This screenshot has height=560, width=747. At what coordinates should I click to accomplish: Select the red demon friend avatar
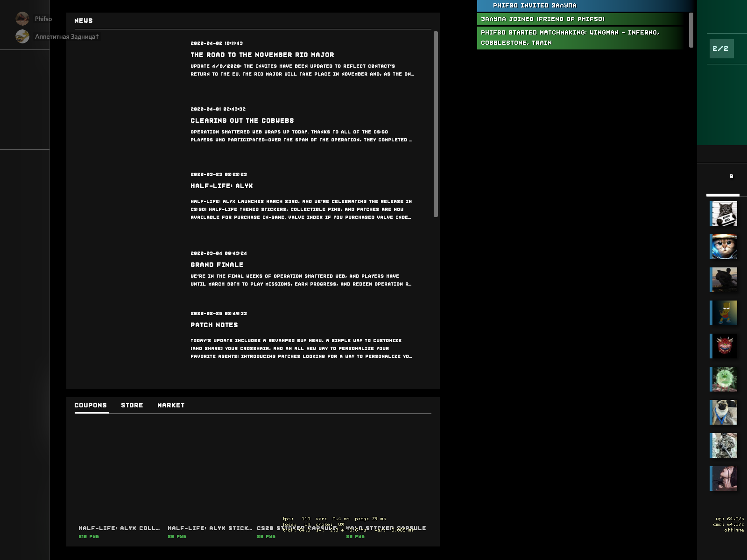tap(724, 346)
